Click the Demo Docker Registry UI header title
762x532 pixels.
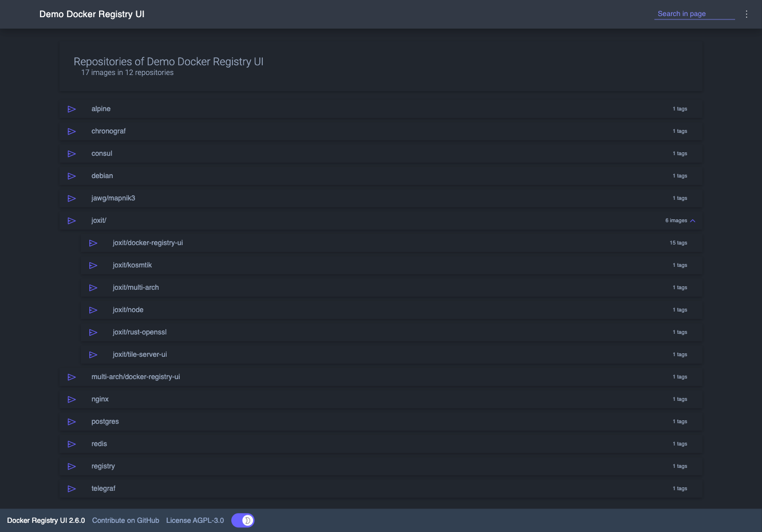pyautogui.click(x=92, y=14)
